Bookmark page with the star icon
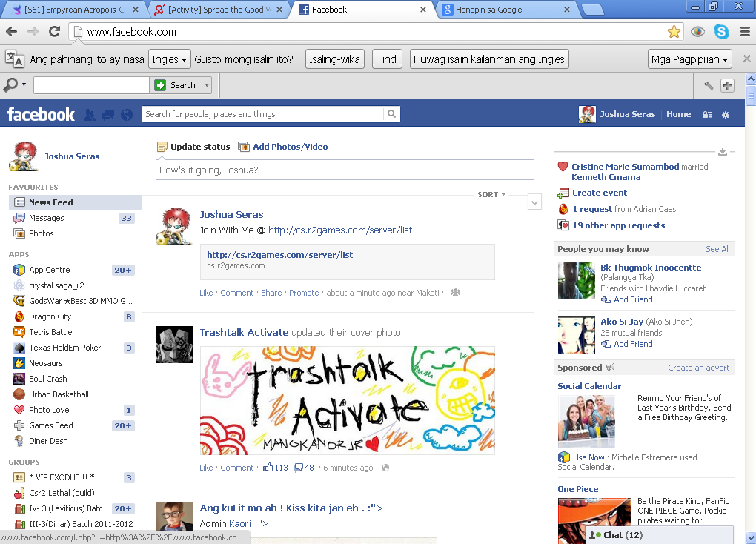This screenshot has height=544, width=756. click(x=674, y=32)
